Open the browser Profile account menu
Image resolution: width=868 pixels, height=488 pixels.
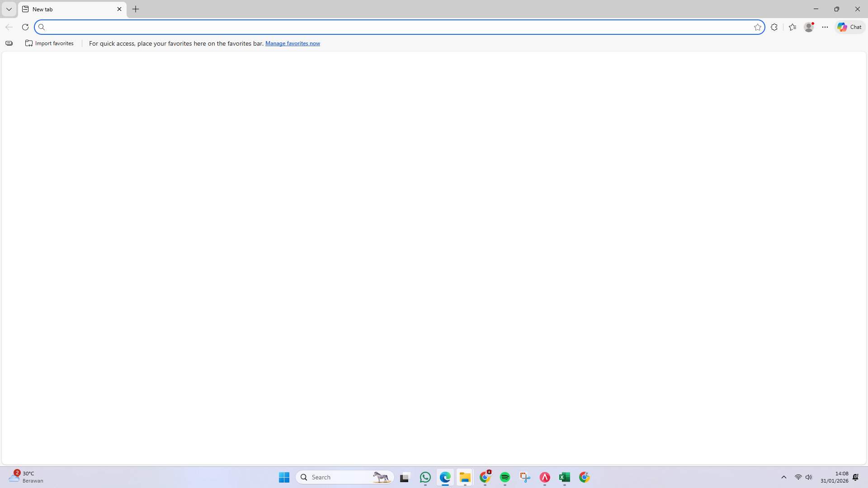pos(809,27)
